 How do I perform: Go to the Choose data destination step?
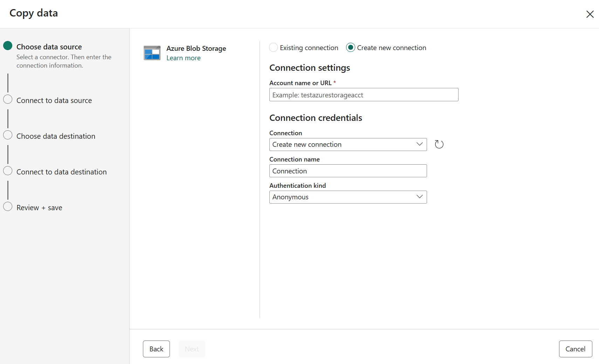tap(56, 136)
